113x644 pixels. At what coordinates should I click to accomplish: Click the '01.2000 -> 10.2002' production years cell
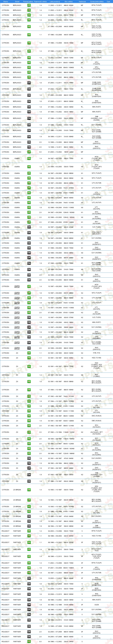click(55, 152)
